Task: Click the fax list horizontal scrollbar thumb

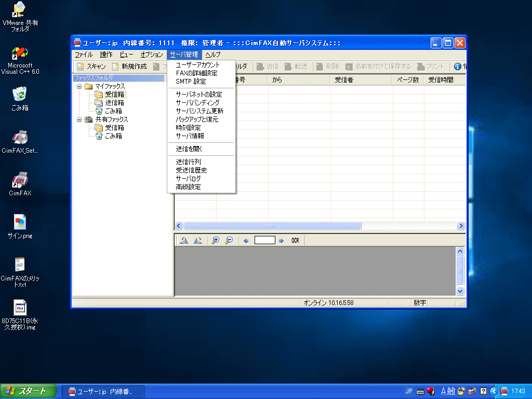Action: coord(272,226)
